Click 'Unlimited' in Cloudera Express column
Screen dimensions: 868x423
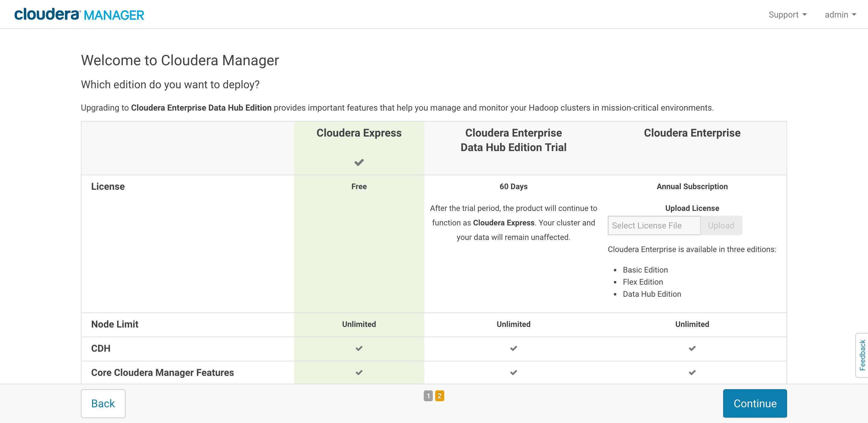tap(359, 324)
